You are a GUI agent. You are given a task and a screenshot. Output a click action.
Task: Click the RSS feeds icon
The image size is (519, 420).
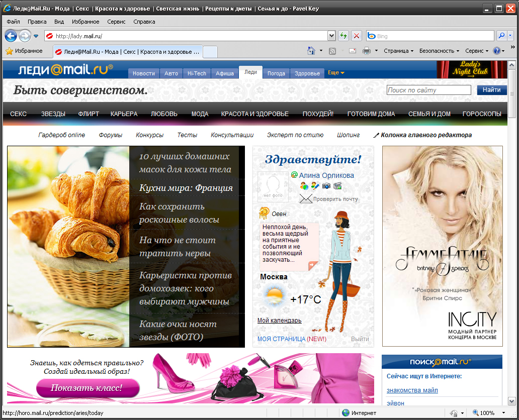[x=332, y=51]
